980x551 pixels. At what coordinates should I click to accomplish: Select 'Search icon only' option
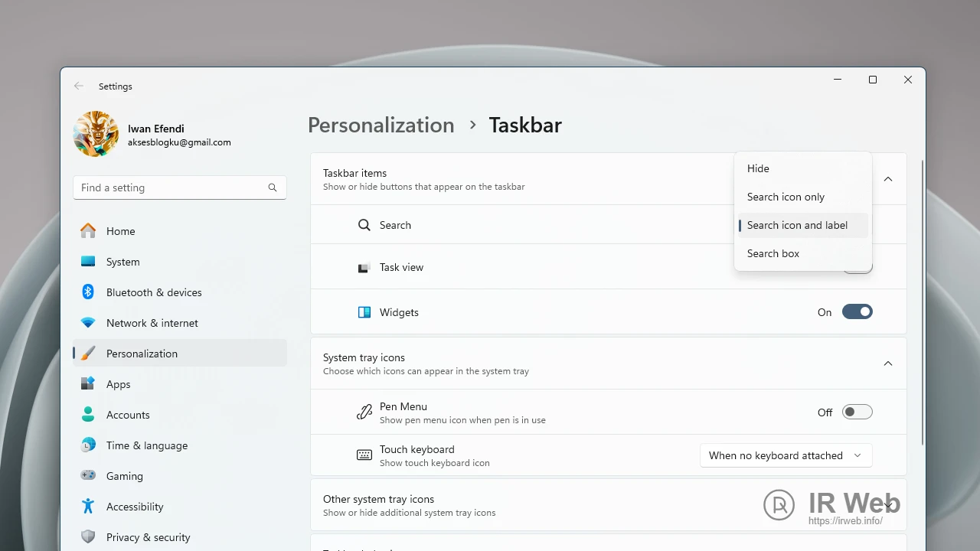pyautogui.click(x=786, y=197)
